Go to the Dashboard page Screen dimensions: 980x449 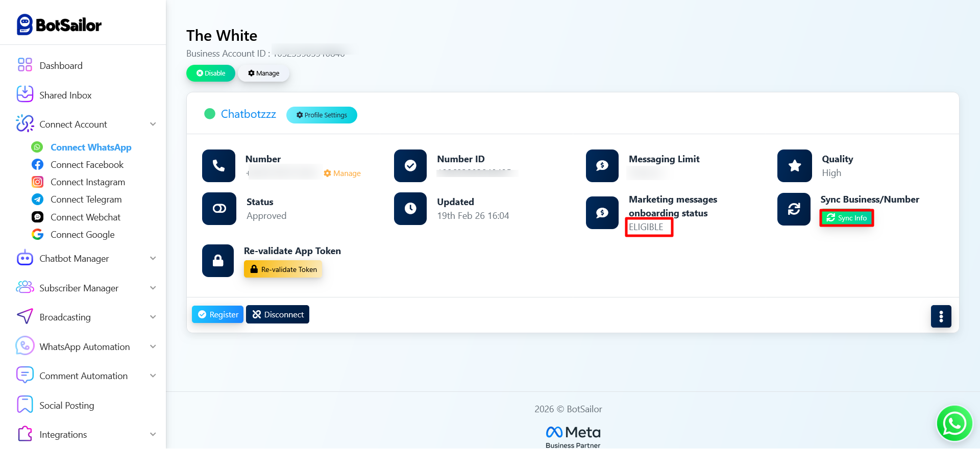[x=61, y=66]
